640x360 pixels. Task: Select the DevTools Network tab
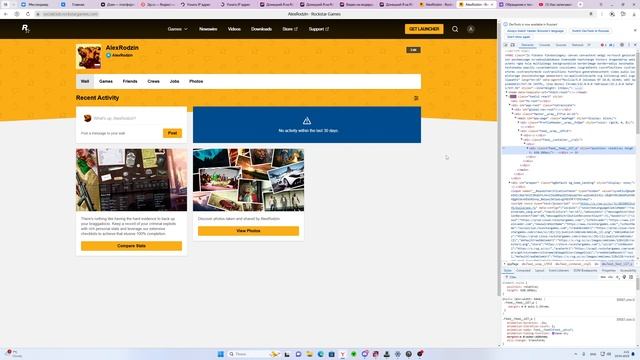click(578, 45)
